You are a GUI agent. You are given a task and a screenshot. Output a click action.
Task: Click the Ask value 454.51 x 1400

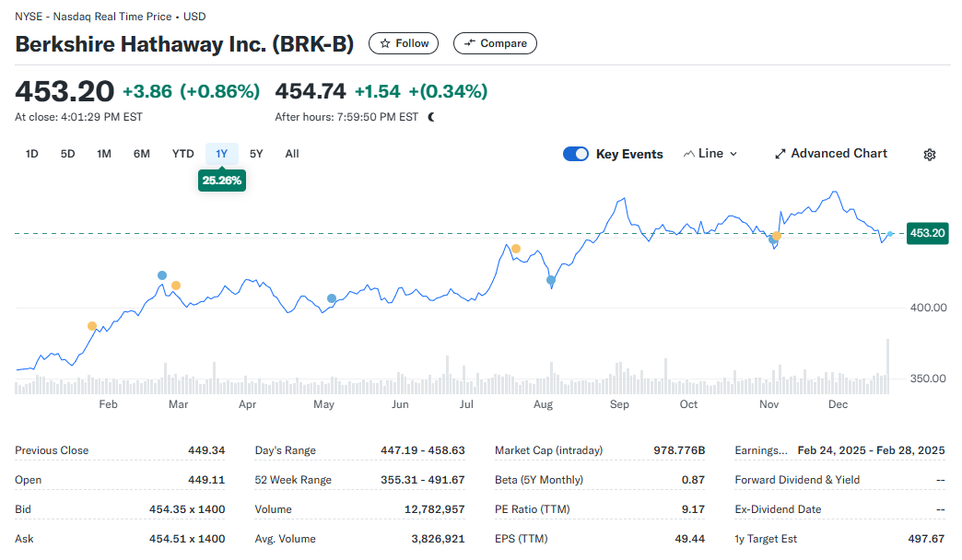coord(187,539)
